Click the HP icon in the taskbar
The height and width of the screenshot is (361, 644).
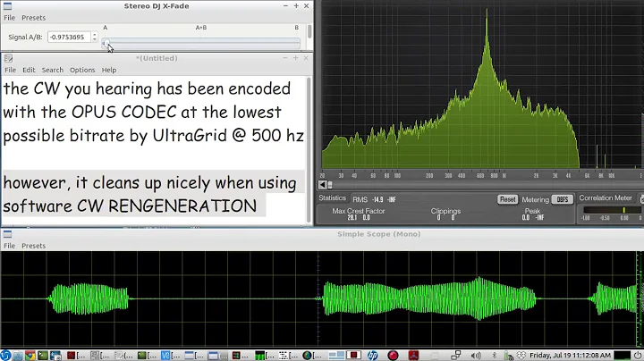372,356
